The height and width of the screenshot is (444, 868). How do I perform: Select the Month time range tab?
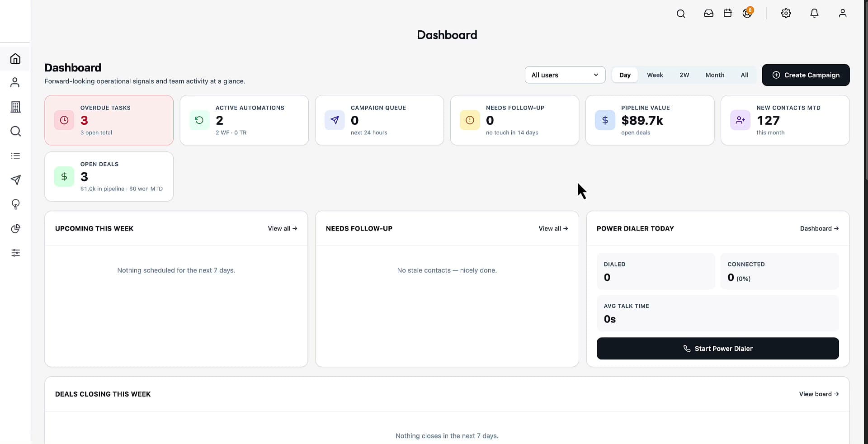click(715, 75)
